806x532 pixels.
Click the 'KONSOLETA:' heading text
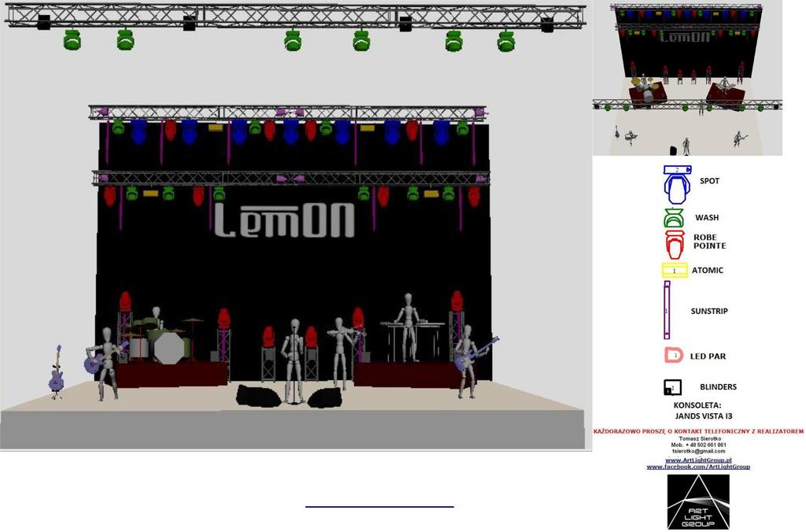click(x=697, y=405)
